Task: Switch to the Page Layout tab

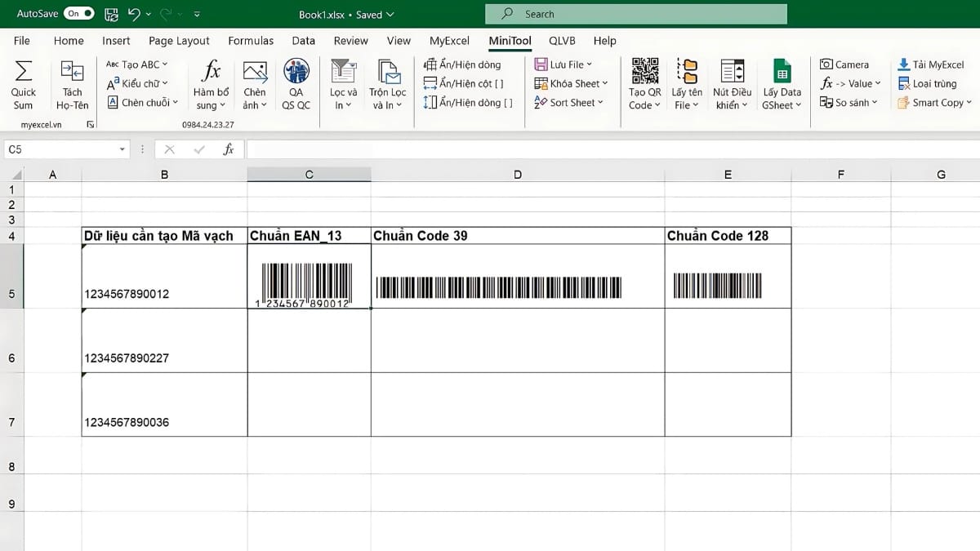Action: [x=179, y=41]
